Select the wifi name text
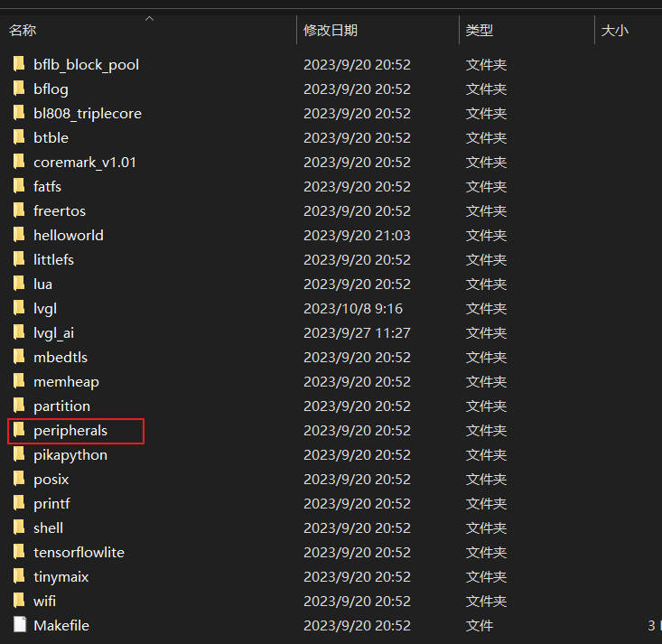662x644 pixels. 45,601
